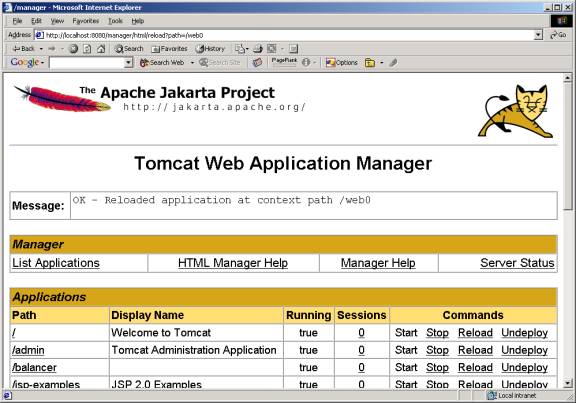Click the Go button beside the address bar

(x=558, y=35)
